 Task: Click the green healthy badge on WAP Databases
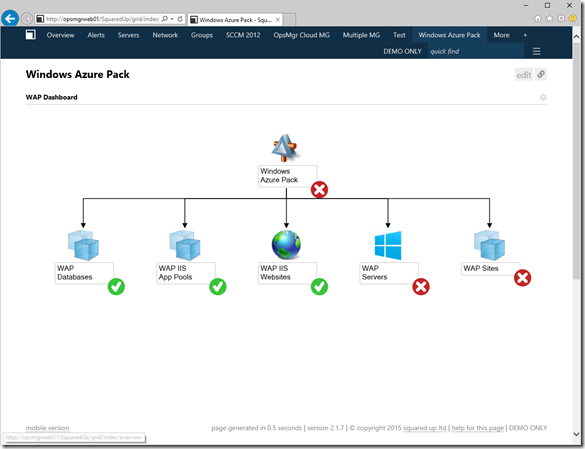(116, 287)
